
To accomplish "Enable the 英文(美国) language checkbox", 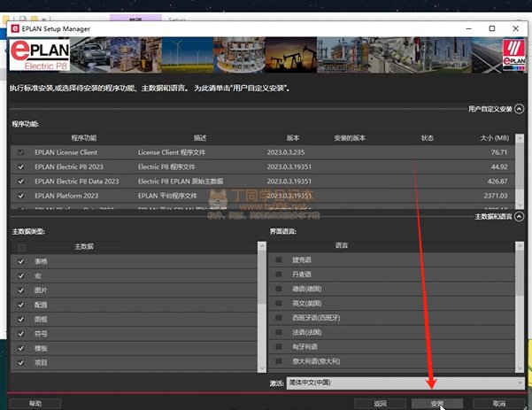I will pyautogui.click(x=279, y=303).
